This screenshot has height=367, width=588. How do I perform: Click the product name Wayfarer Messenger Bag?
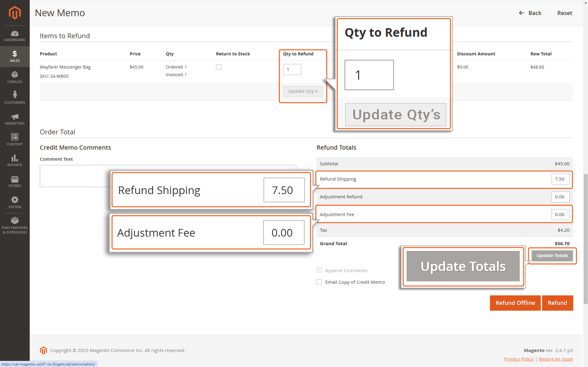(65, 67)
